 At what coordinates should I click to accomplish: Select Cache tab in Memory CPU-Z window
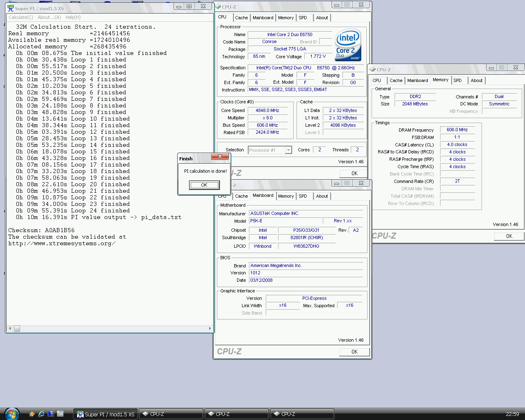pos(396,80)
